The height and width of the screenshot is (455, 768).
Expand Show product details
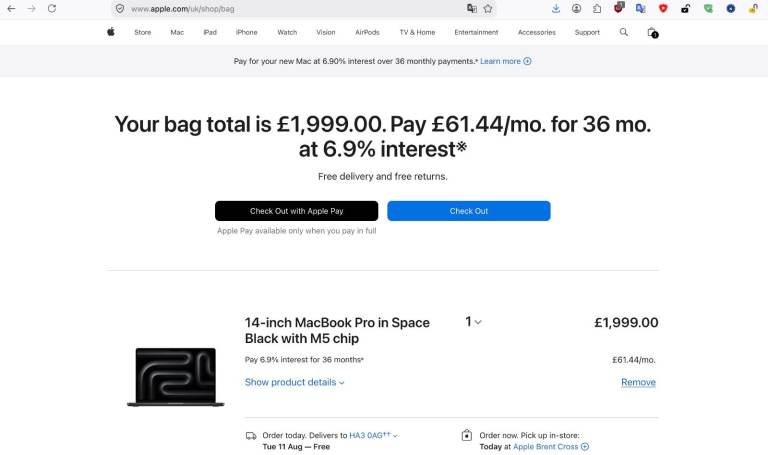pyautogui.click(x=294, y=382)
